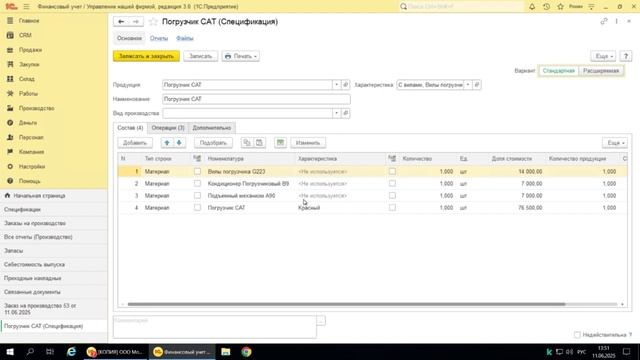Screen dimensions: 640x360
Task: Toggle quantity-side checkbox in row 2
Action: point(392,183)
